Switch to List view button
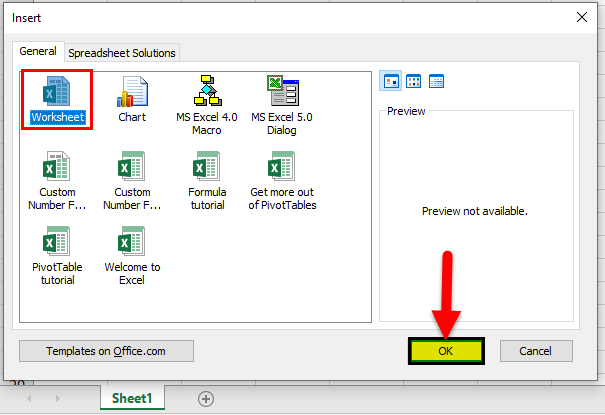This screenshot has height=415, width=605. coord(413,81)
